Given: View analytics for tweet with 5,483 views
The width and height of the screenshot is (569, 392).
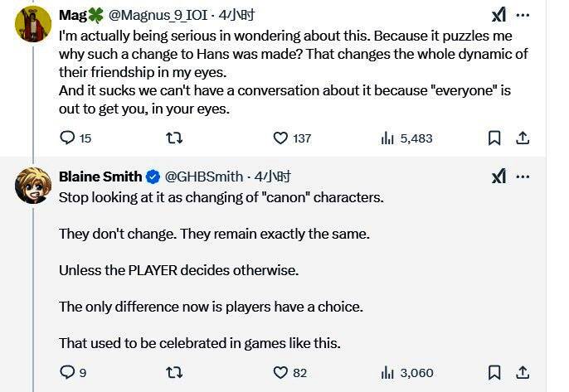Looking at the screenshot, I should pyautogui.click(x=387, y=138).
